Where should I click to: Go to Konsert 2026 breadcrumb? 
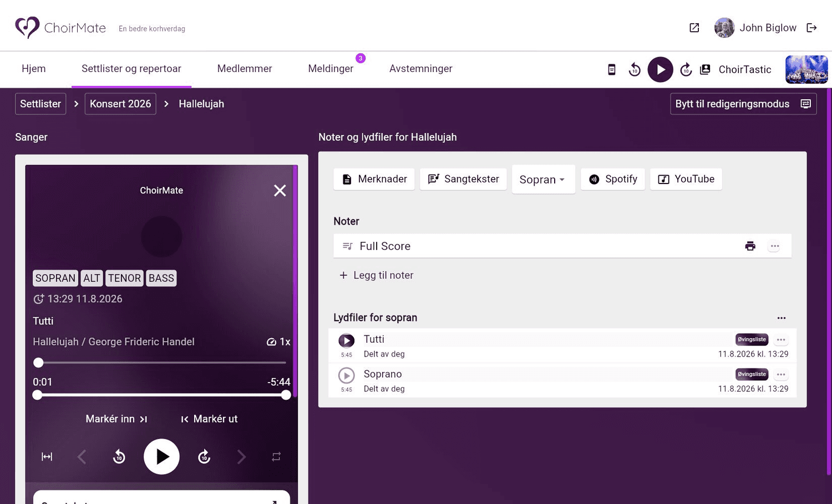pos(120,104)
